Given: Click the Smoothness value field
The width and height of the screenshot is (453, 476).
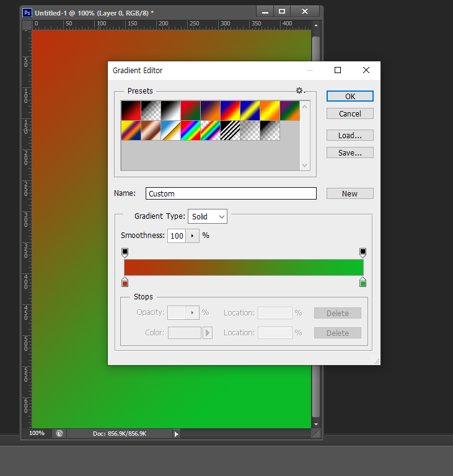Looking at the screenshot, I should pyautogui.click(x=177, y=236).
